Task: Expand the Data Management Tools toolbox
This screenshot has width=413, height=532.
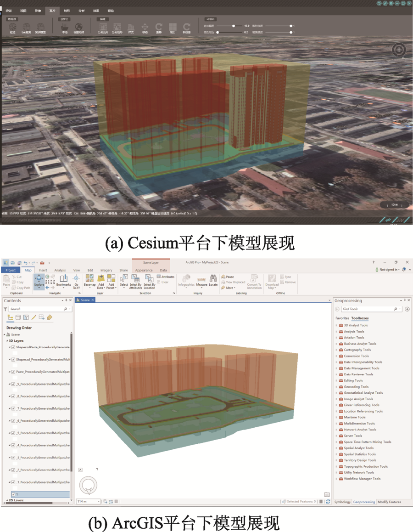Action: 336,368
